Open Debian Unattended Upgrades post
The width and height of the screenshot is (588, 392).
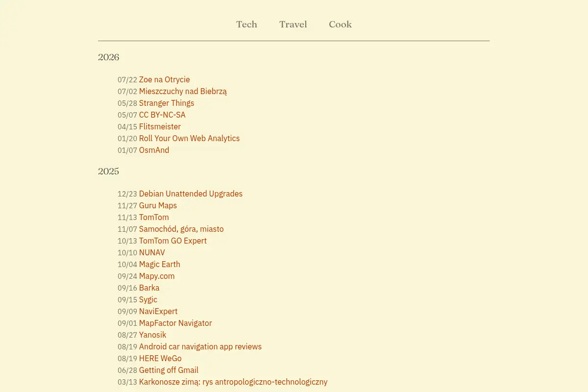pos(191,194)
